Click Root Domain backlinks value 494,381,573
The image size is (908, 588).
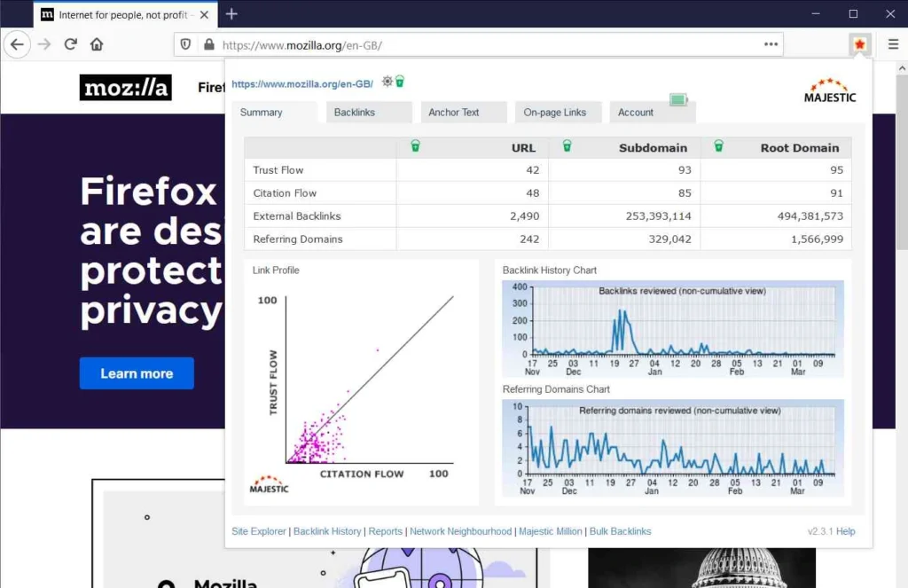pyautogui.click(x=810, y=216)
